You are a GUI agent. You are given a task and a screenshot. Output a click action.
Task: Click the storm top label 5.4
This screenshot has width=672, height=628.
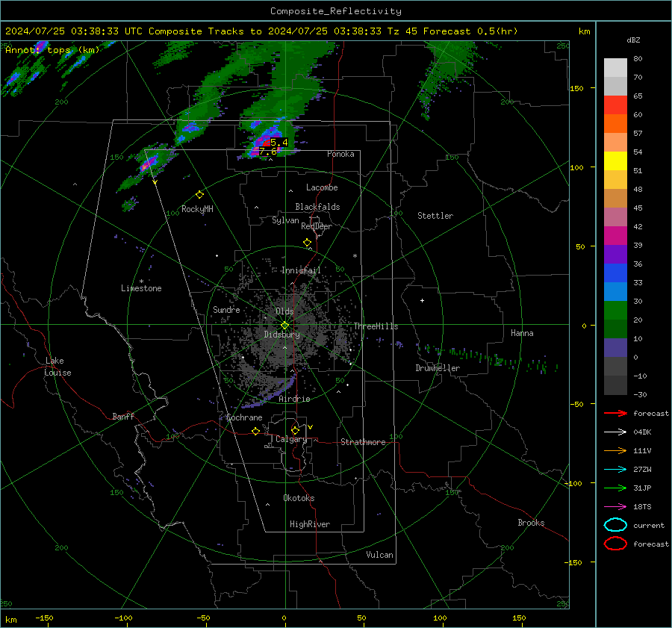[279, 143]
